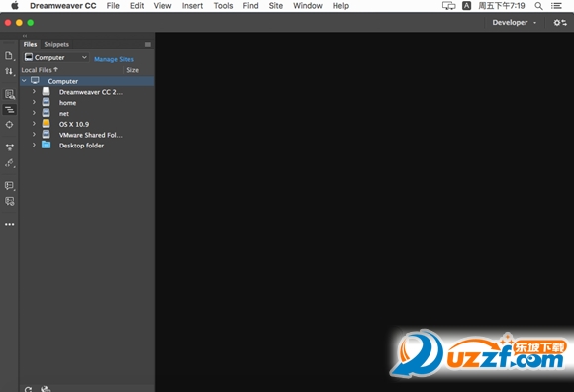Click the Manage Sites link
This screenshot has height=392, width=574.
(114, 59)
